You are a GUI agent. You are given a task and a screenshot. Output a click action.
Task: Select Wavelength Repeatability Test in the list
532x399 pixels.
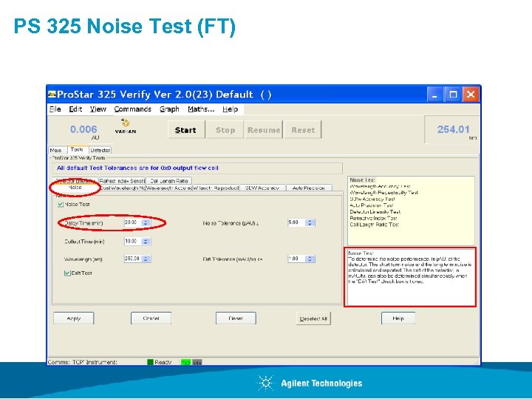pyautogui.click(x=383, y=193)
